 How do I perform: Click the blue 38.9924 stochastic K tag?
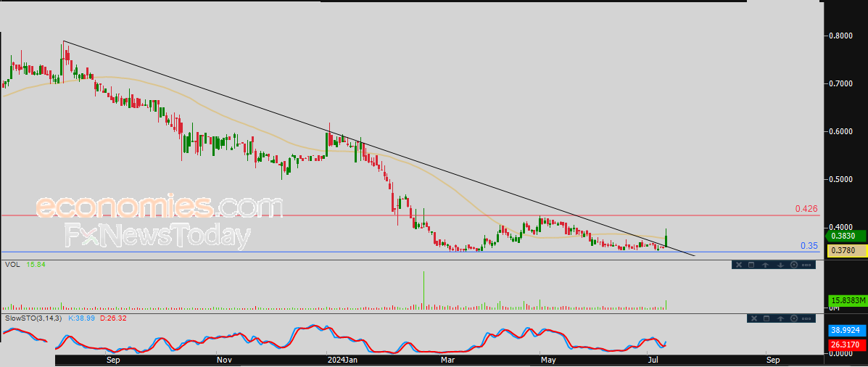tap(846, 331)
